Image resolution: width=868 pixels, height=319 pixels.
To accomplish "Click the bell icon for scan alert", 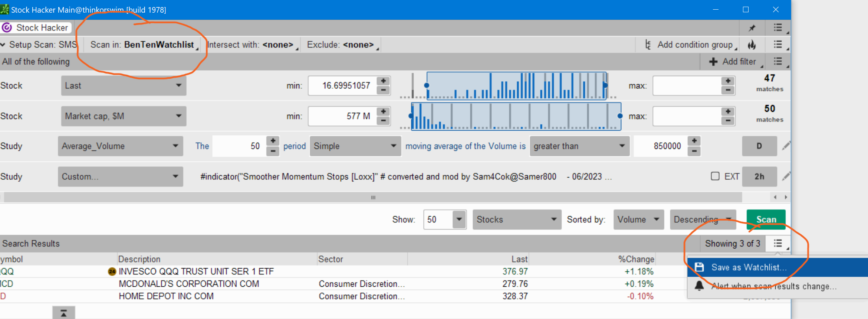I will pyautogui.click(x=699, y=286).
